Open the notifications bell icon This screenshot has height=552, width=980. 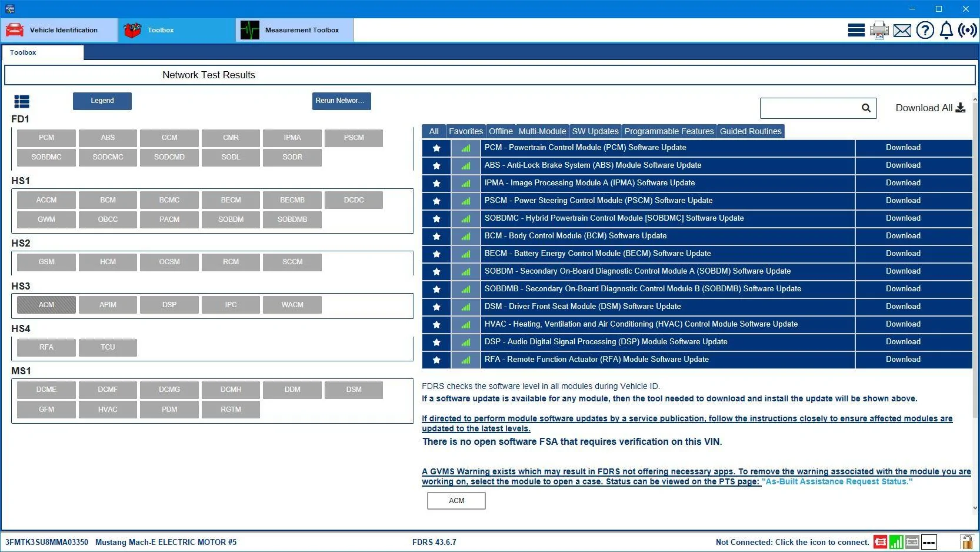(946, 30)
